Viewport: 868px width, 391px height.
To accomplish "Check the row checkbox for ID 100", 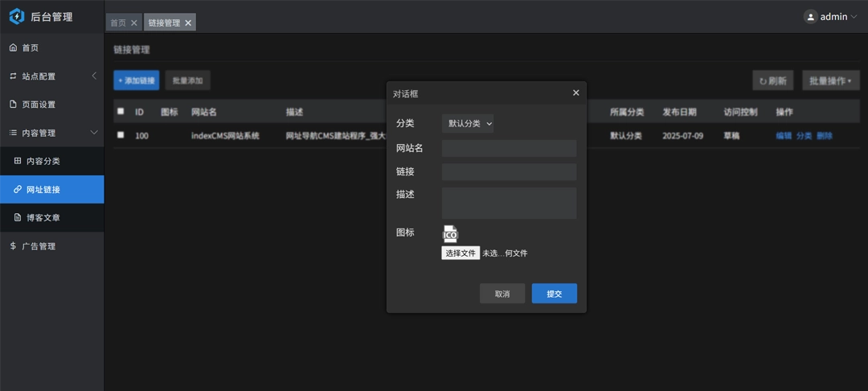I will click(x=121, y=135).
